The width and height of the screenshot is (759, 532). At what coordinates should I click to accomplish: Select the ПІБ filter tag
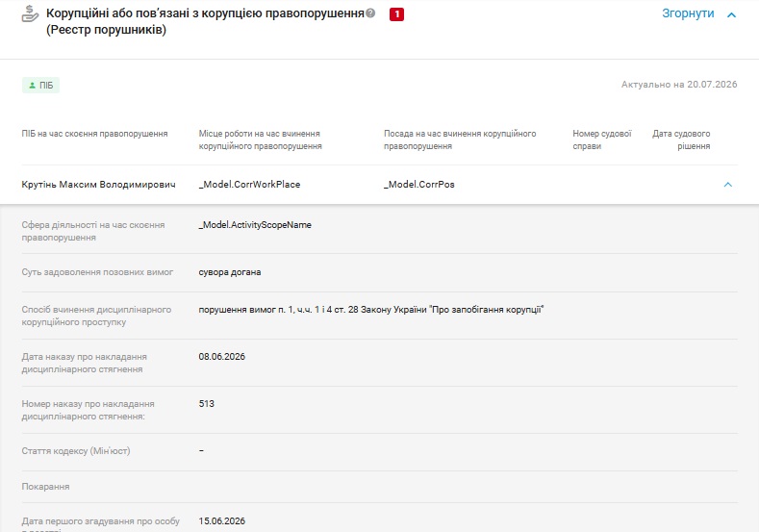pos(40,86)
